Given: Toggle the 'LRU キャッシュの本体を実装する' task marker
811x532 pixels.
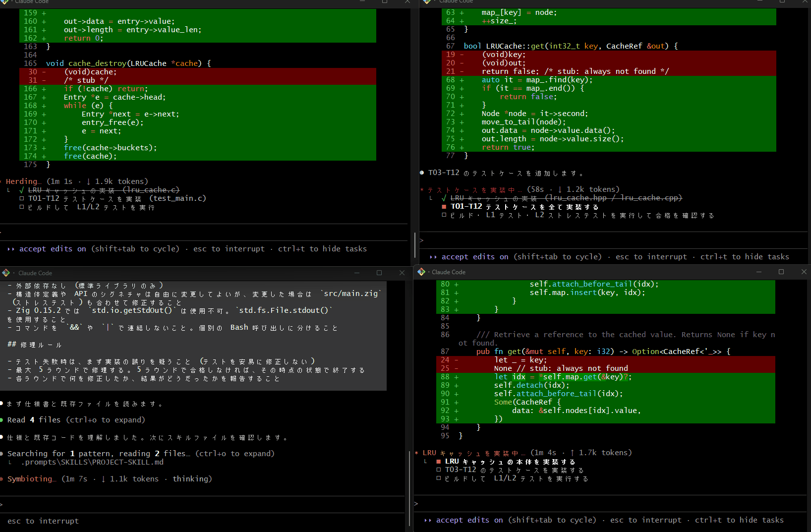Looking at the screenshot, I should click(x=439, y=461).
